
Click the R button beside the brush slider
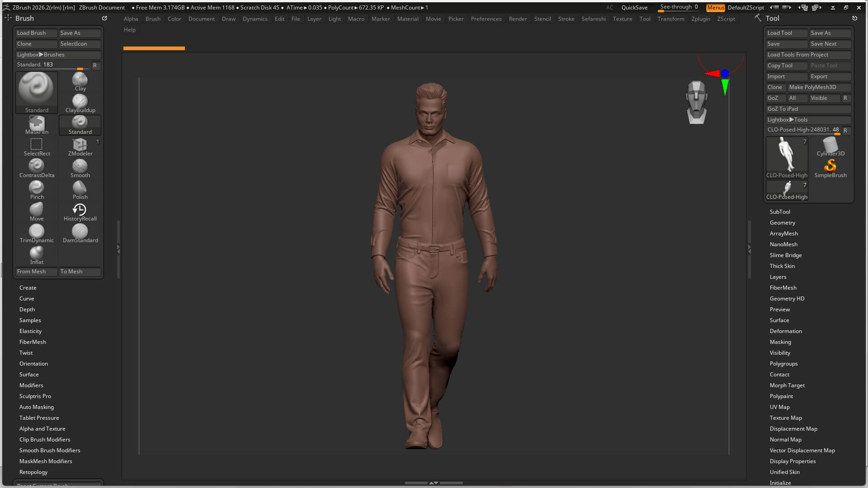click(x=95, y=66)
